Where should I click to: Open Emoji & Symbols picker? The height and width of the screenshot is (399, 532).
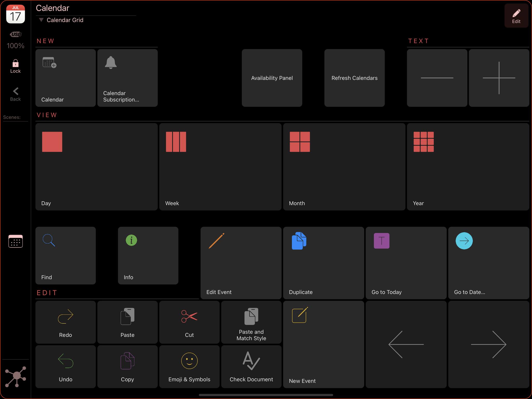tap(189, 367)
